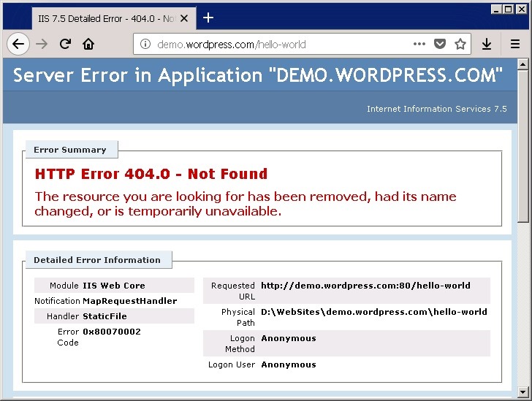Select the IIS 7.5 Detailed Error tab
This screenshot has height=401, width=532.
(x=114, y=18)
